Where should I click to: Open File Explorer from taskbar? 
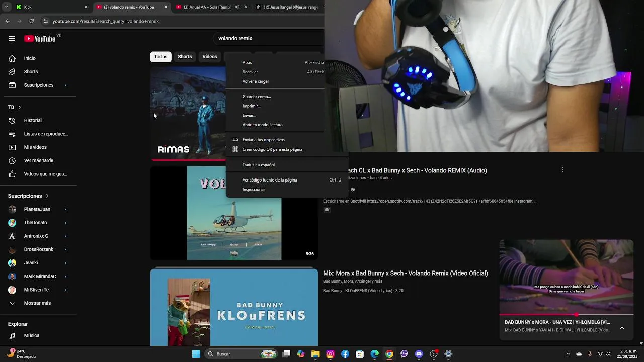pyautogui.click(x=315, y=354)
